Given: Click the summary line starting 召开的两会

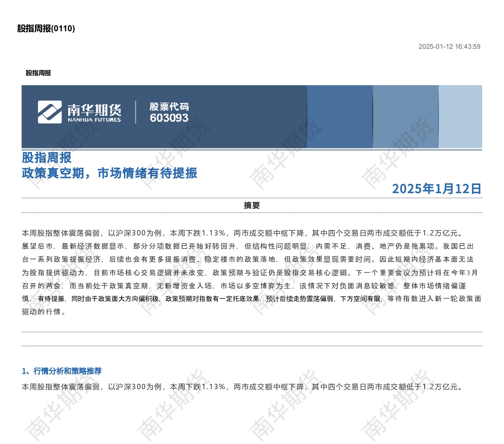Looking at the screenshot, I should click(x=244, y=286).
